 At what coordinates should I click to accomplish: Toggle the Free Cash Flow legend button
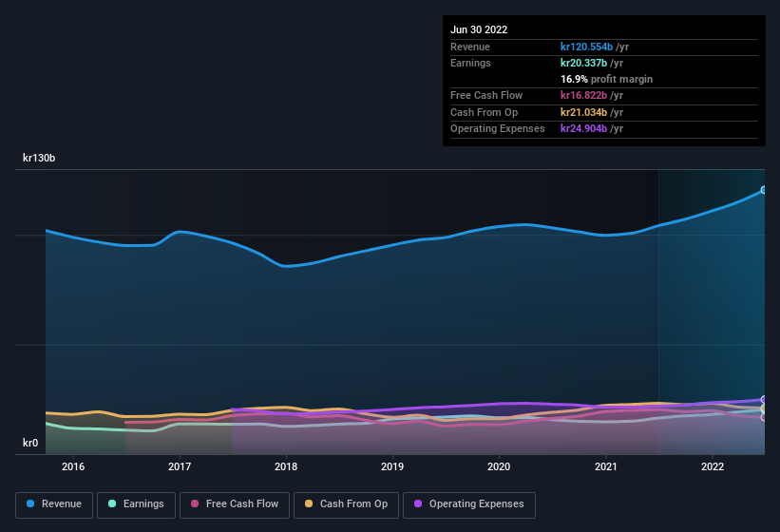point(235,504)
